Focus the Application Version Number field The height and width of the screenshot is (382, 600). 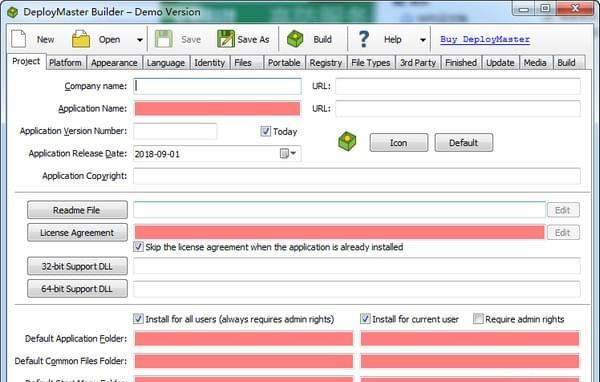175,131
